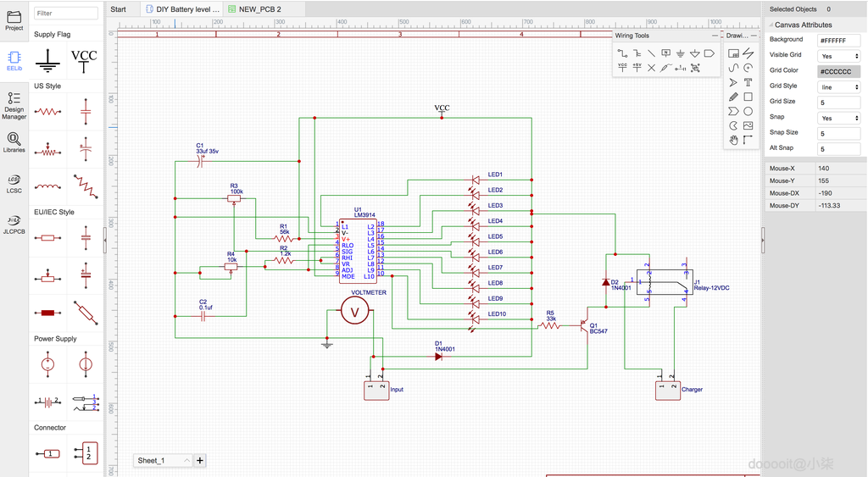The image size is (868, 477).
Task: Place the ground supply flag symbol
Action: coord(47,60)
